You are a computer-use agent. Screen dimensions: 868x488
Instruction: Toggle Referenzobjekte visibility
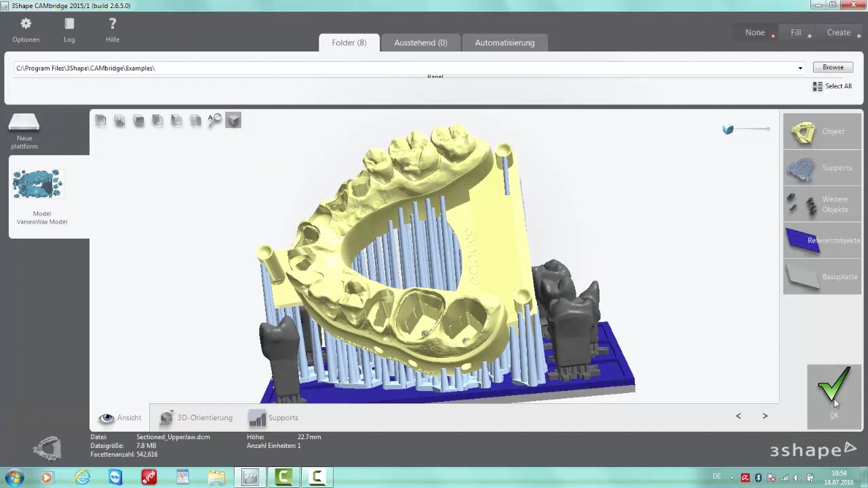(822, 241)
